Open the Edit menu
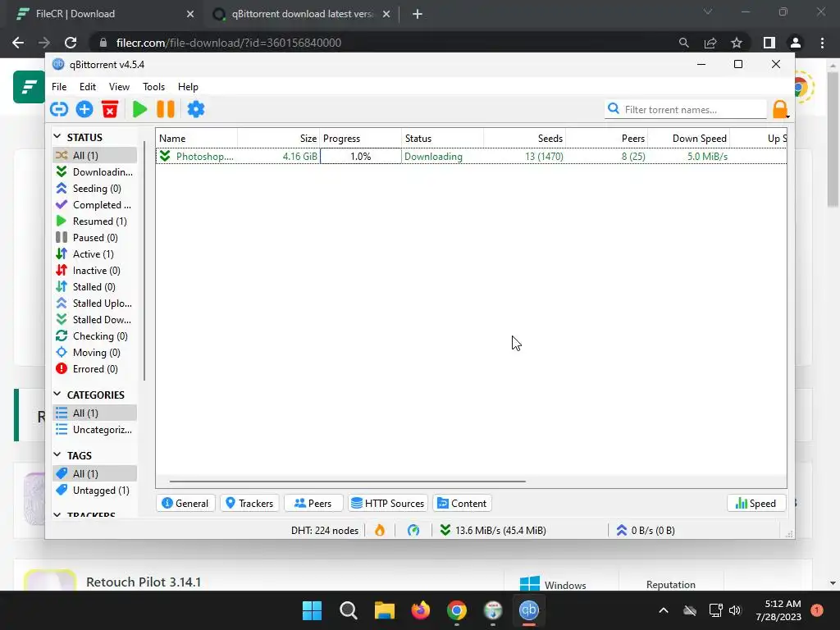This screenshot has width=840, height=630. click(x=87, y=87)
